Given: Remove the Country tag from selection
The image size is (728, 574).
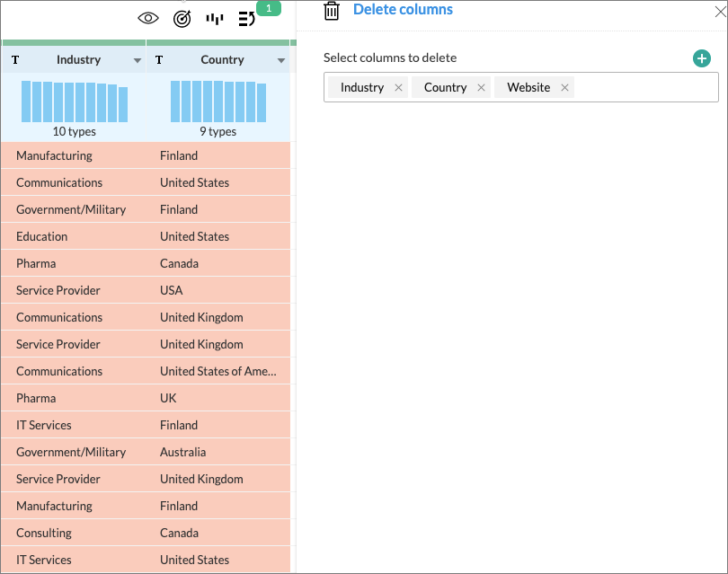Looking at the screenshot, I should pos(481,88).
